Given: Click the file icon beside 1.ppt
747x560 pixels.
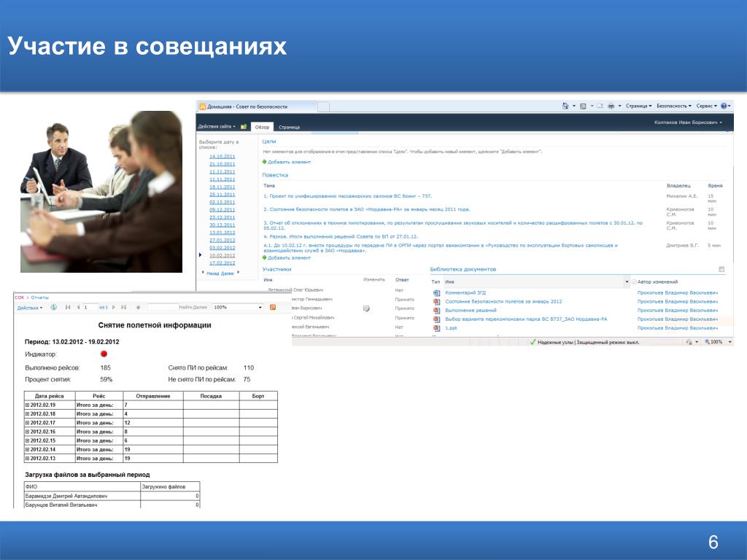Looking at the screenshot, I should (436, 328).
